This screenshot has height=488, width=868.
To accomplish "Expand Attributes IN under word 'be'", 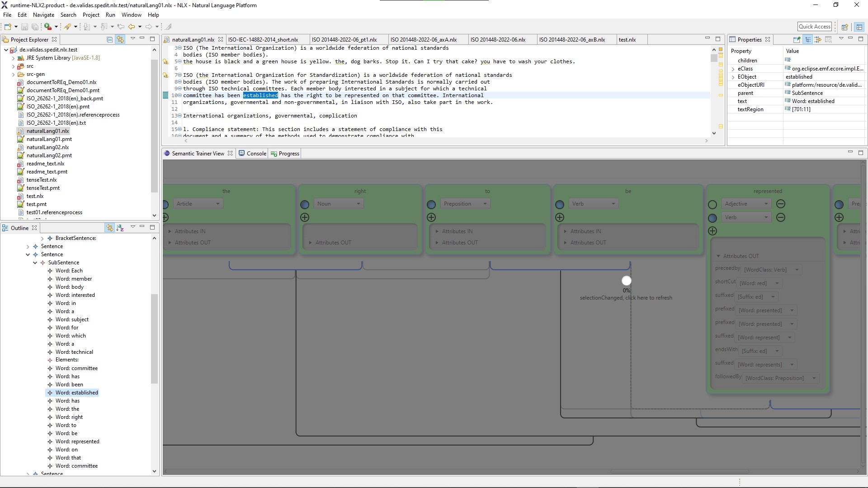I will pyautogui.click(x=585, y=231).
